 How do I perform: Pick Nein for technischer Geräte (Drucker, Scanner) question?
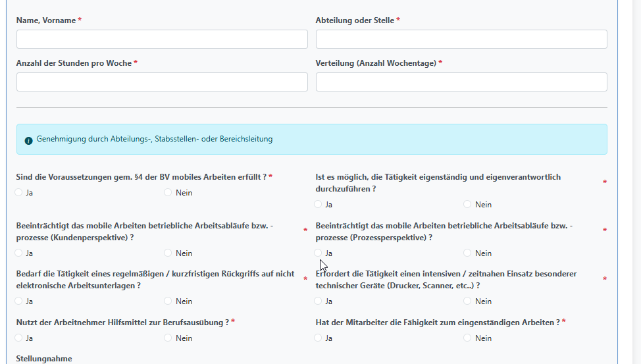467,301
